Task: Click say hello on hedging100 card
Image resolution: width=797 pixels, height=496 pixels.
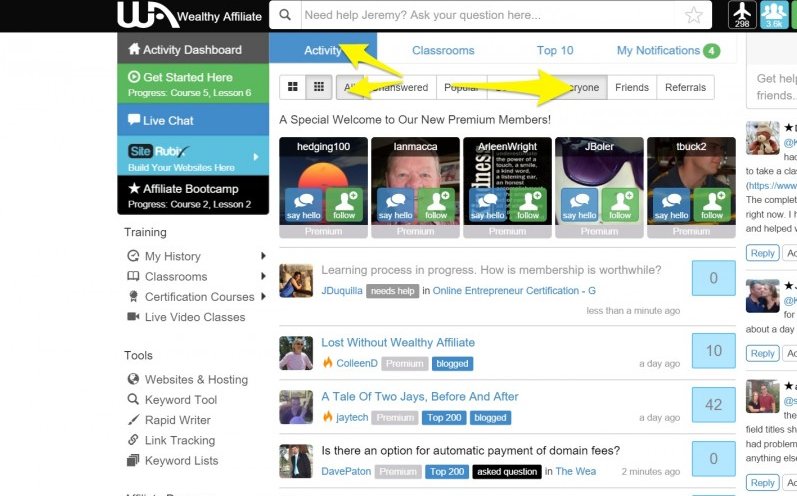Action: click(x=303, y=205)
